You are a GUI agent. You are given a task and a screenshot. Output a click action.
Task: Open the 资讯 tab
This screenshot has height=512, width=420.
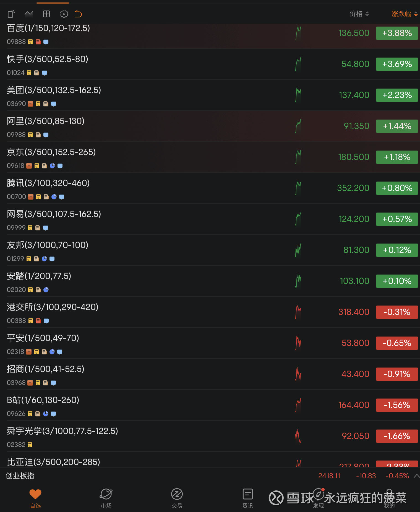(x=247, y=498)
